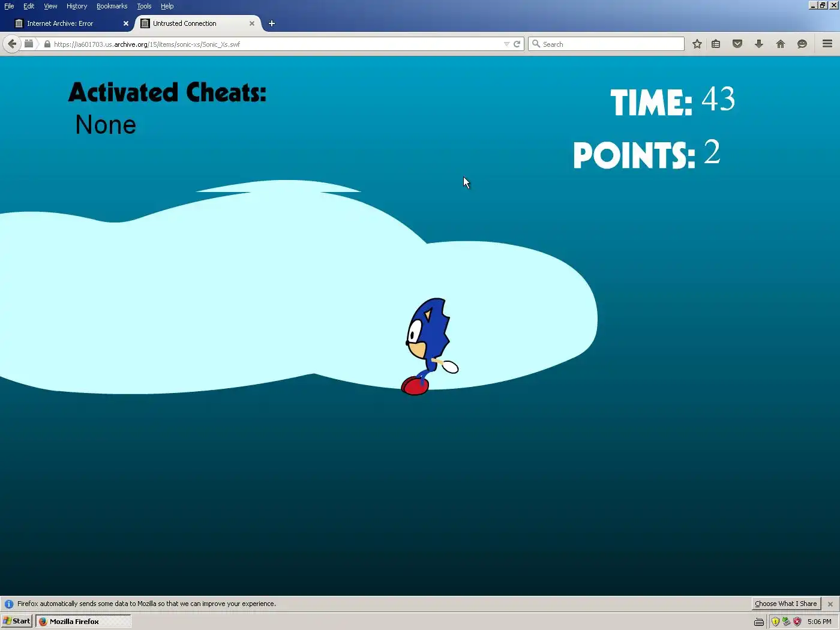The width and height of the screenshot is (840, 630).
Task: Open the Downloads arrow icon
Action: [759, 44]
